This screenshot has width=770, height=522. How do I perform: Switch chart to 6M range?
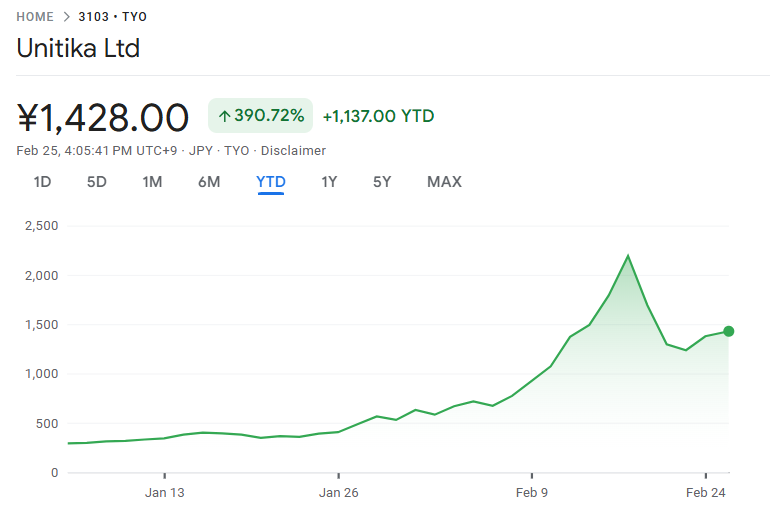(x=209, y=182)
